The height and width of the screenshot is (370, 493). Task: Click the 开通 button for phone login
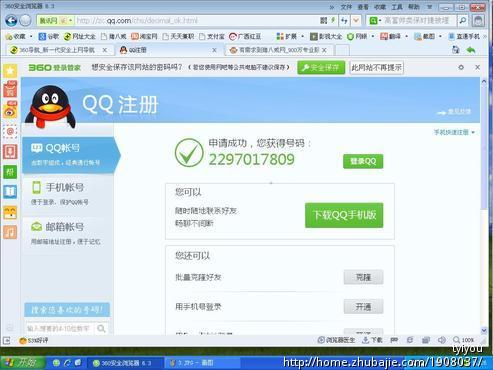[x=363, y=306]
